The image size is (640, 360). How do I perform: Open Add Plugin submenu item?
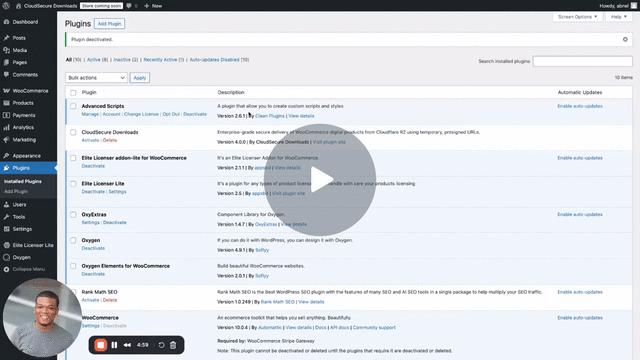[x=16, y=191]
